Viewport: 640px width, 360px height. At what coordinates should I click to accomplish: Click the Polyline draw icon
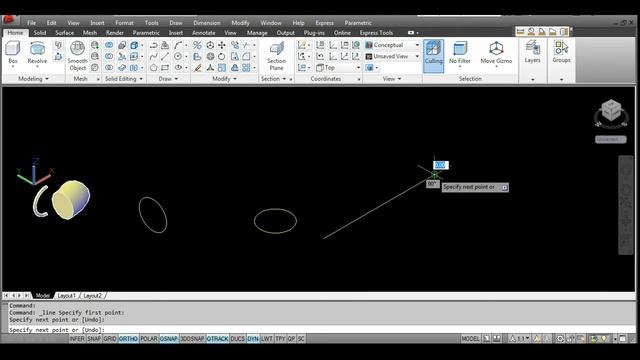[153, 45]
